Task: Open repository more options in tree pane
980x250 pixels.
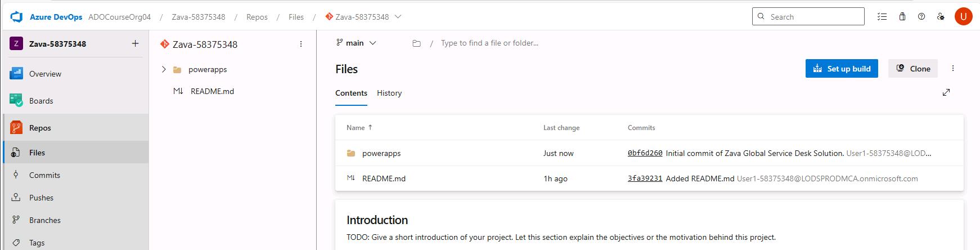Action: pos(301,44)
